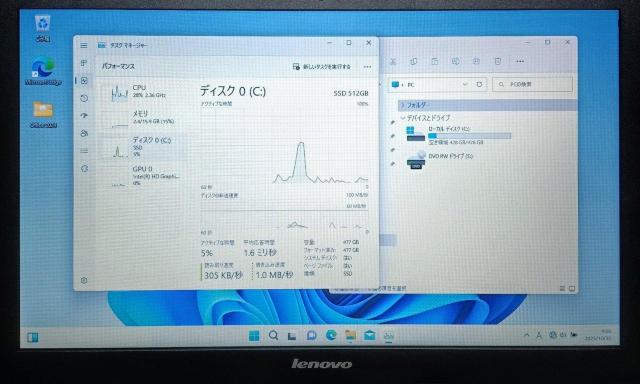The height and width of the screenshot is (384, 640).
Task: Click the Cut icon in File Explorer toolbar
Action: [x=393, y=62]
